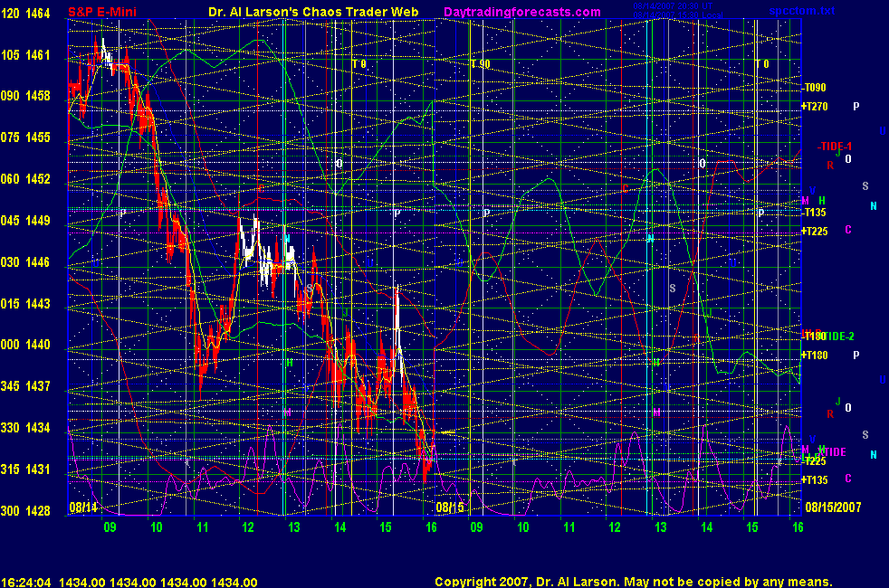
Task: Click the 'T 90' marker label
Action: pyautogui.click(x=480, y=64)
